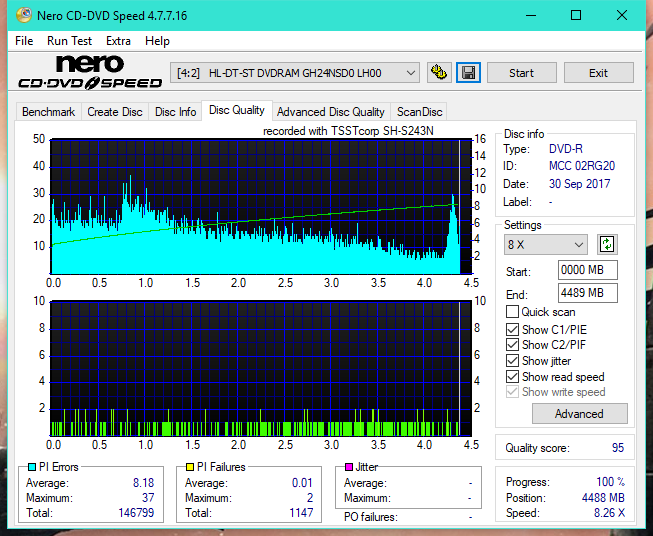Open the Advanced settings button
653x536 pixels.
(579, 414)
